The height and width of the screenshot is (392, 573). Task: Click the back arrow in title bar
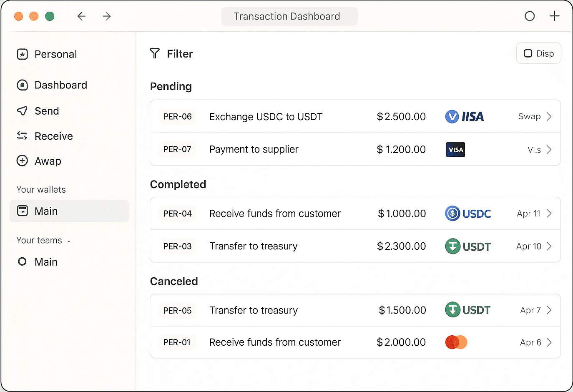pos(81,16)
